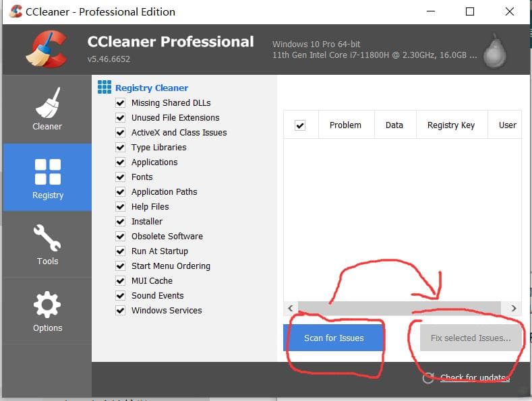Click the refresh icon beside Check for updates
This screenshot has height=401, width=532.
[428, 377]
